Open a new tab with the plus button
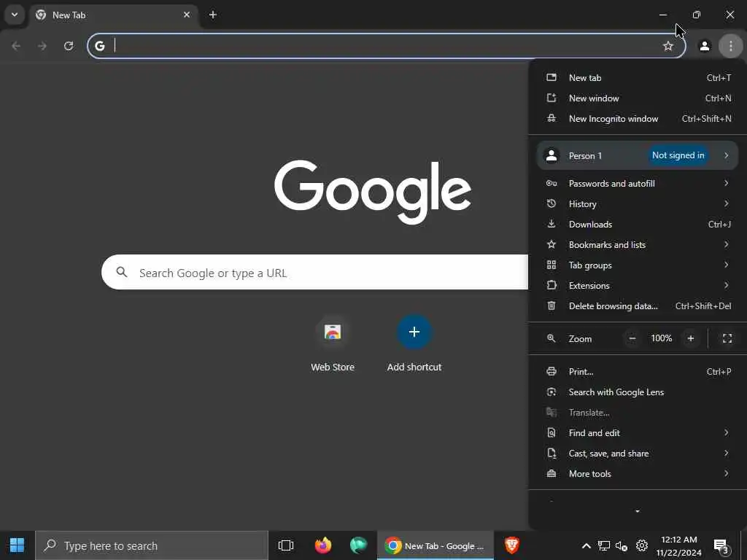The width and height of the screenshot is (747, 560). click(213, 15)
